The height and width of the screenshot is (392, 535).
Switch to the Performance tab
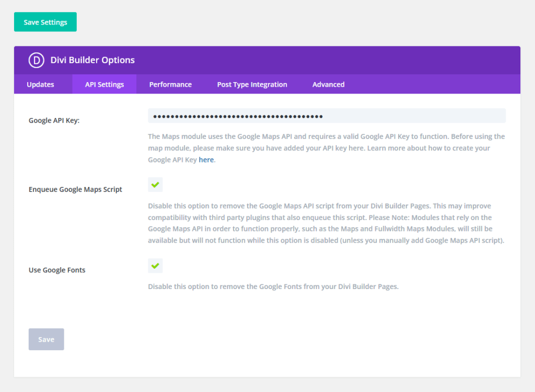[x=170, y=84]
